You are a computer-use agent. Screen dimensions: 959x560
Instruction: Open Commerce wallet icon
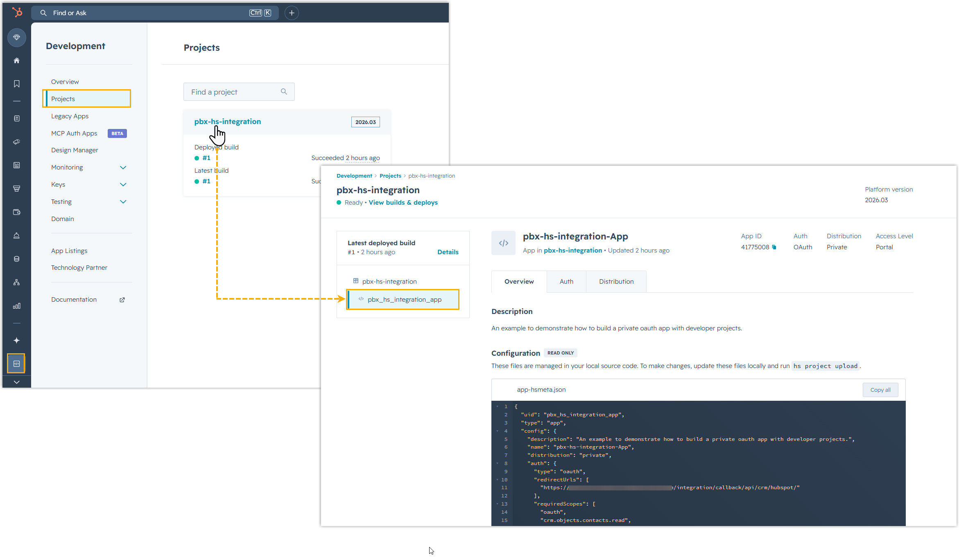pyautogui.click(x=17, y=212)
